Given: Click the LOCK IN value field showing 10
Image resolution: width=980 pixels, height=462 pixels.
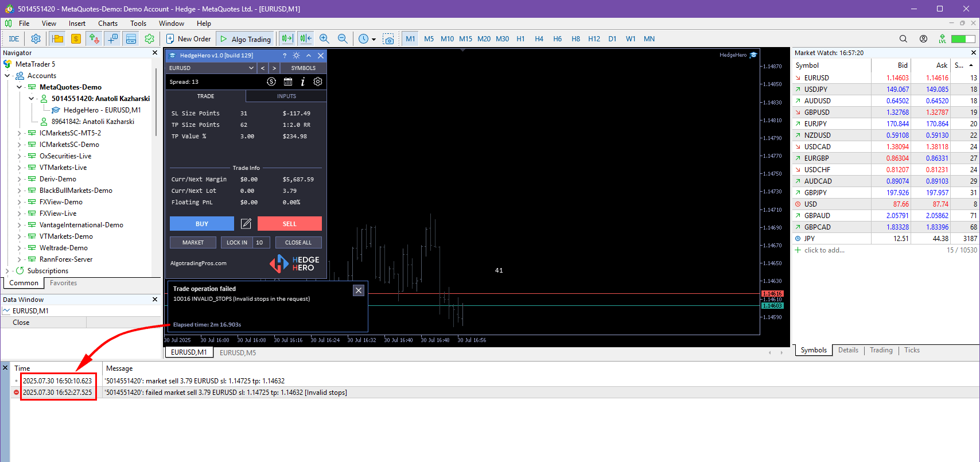Looking at the screenshot, I should [262, 243].
